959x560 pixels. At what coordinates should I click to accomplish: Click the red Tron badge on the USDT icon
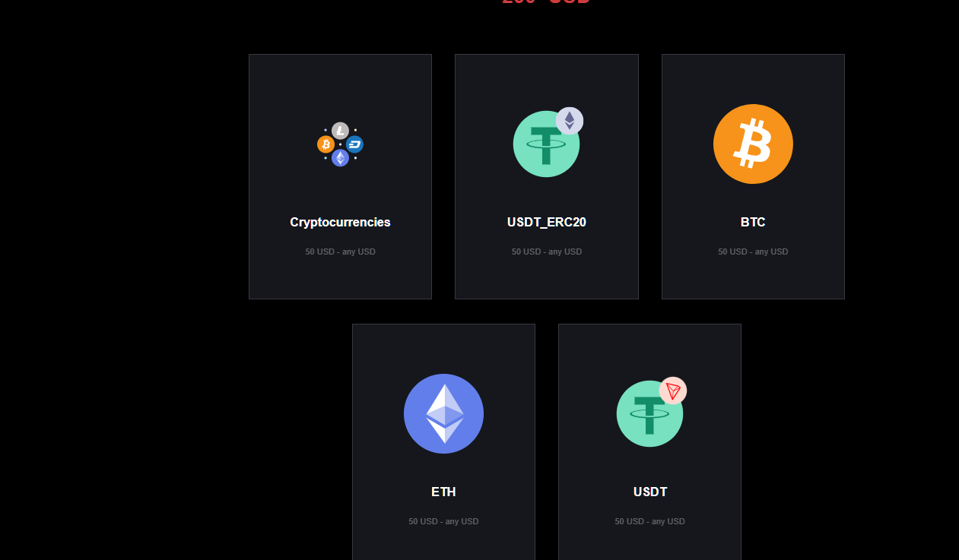673,391
